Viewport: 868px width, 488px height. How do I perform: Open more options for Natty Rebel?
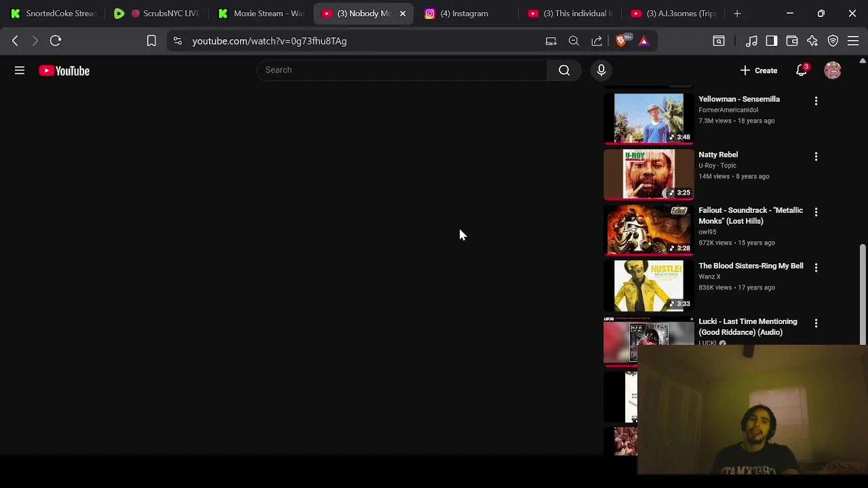coord(816,157)
